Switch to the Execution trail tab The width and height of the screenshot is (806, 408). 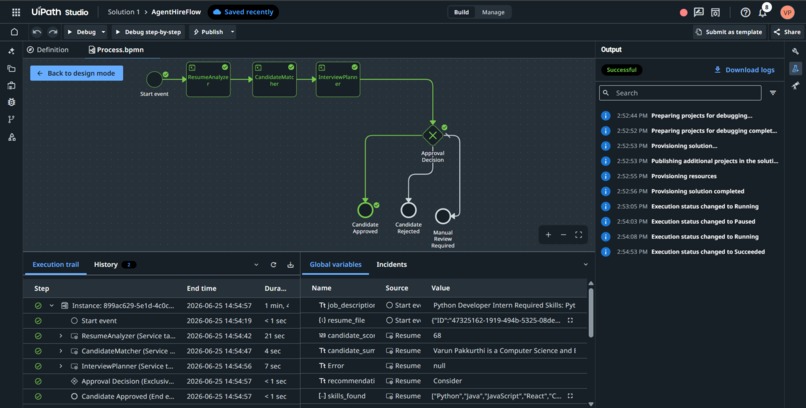pyautogui.click(x=56, y=265)
